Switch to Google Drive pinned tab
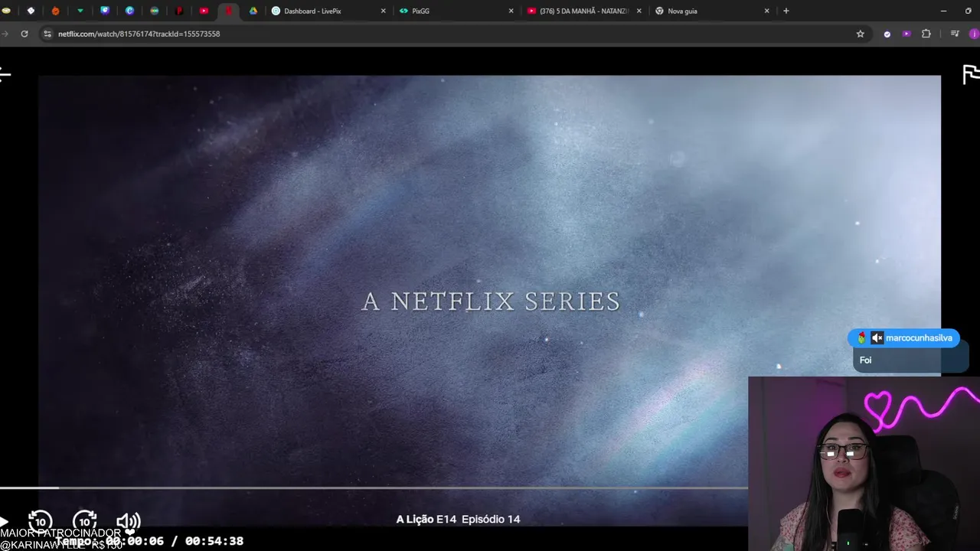 click(x=253, y=11)
